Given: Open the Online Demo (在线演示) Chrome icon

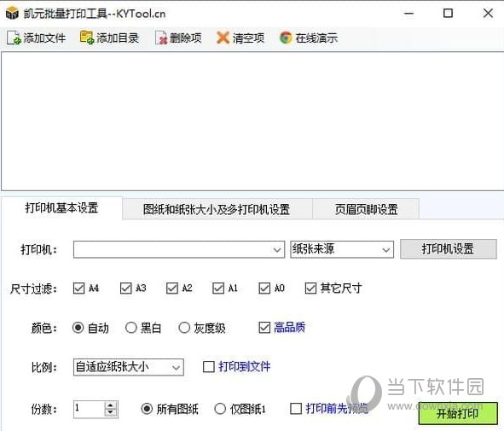Looking at the screenshot, I should point(286,38).
